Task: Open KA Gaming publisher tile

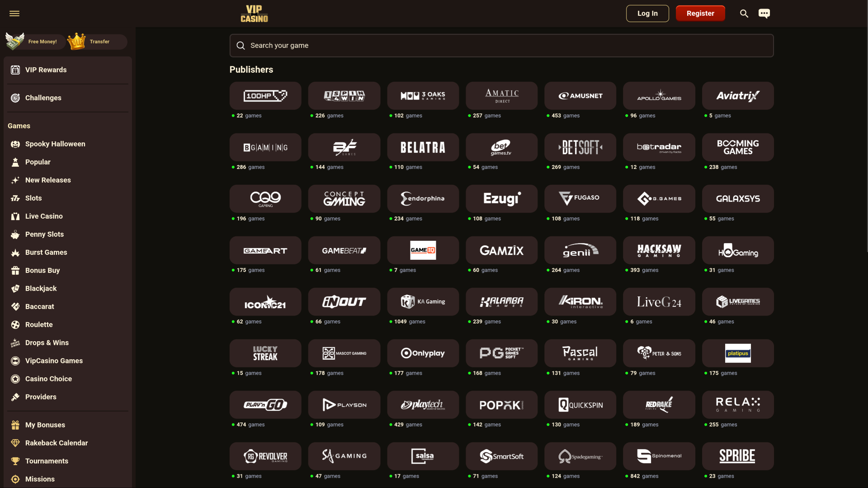Action: [x=423, y=302]
